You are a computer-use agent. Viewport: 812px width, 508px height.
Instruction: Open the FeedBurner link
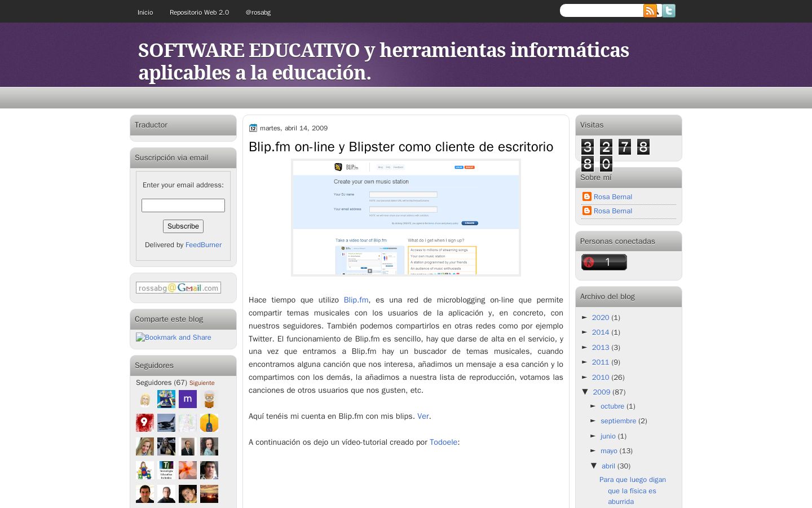click(x=204, y=245)
